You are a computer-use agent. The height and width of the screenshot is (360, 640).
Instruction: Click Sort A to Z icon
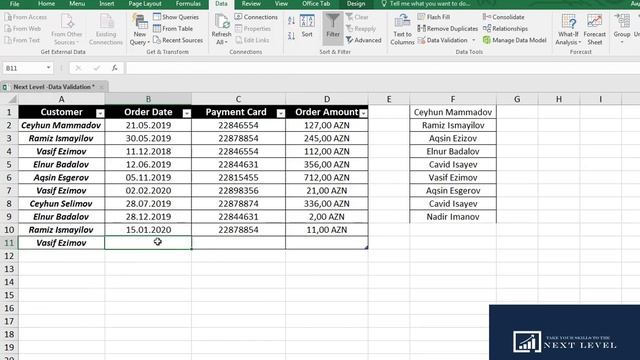point(291,20)
